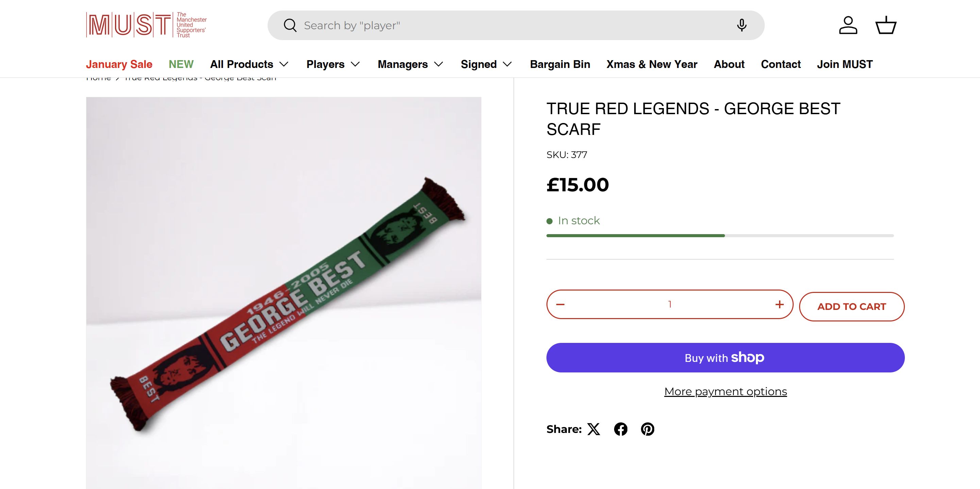Go to MUST logo homepage
Image resolution: width=980 pixels, height=489 pixels.
(x=147, y=25)
